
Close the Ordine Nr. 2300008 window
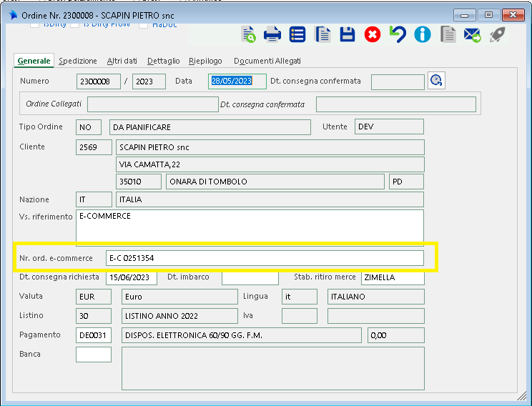pyautogui.click(x=513, y=15)
